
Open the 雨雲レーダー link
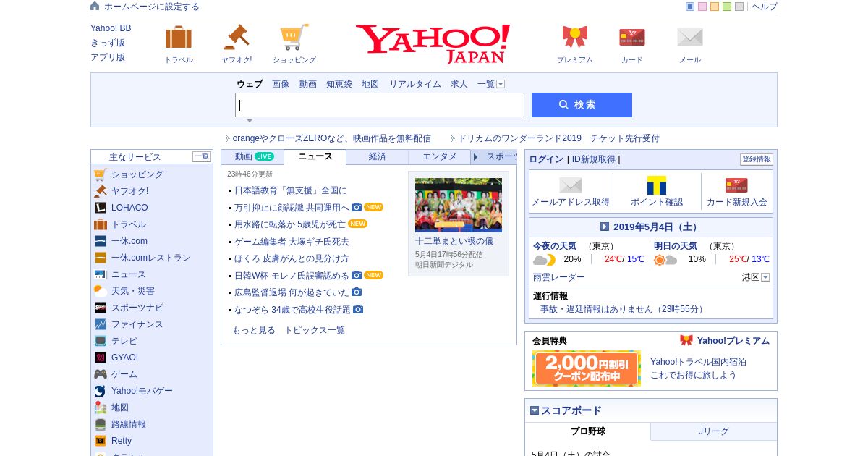[559, 277]
